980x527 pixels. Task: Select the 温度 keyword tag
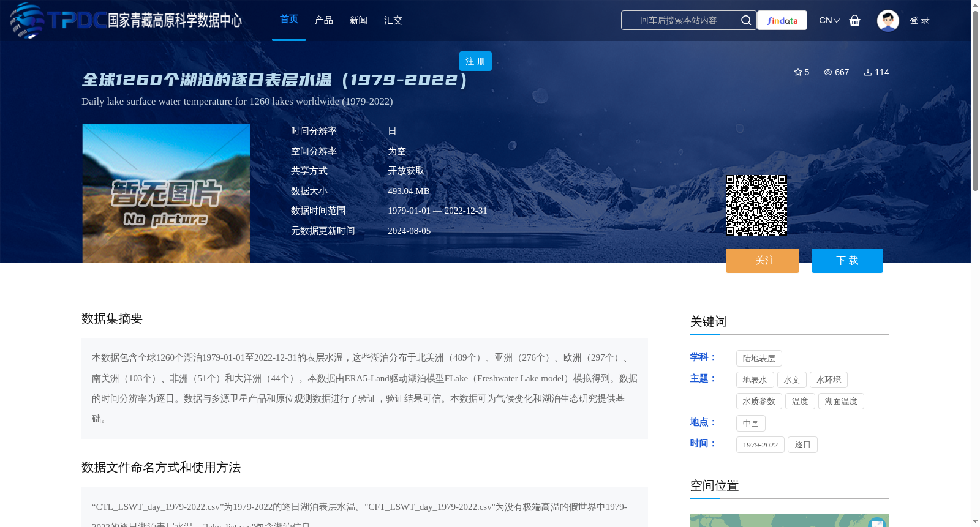(800, 402)
